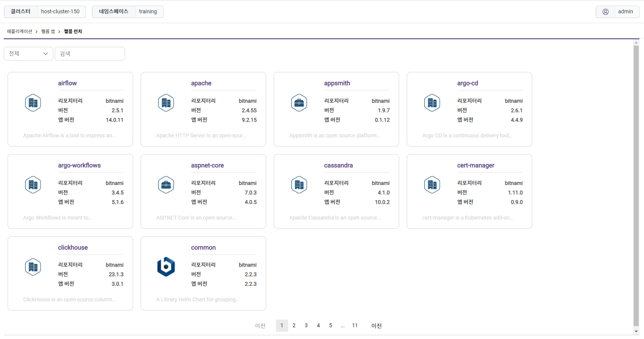Click the 헬름 런치 breadcrumb

click(73, 31)
